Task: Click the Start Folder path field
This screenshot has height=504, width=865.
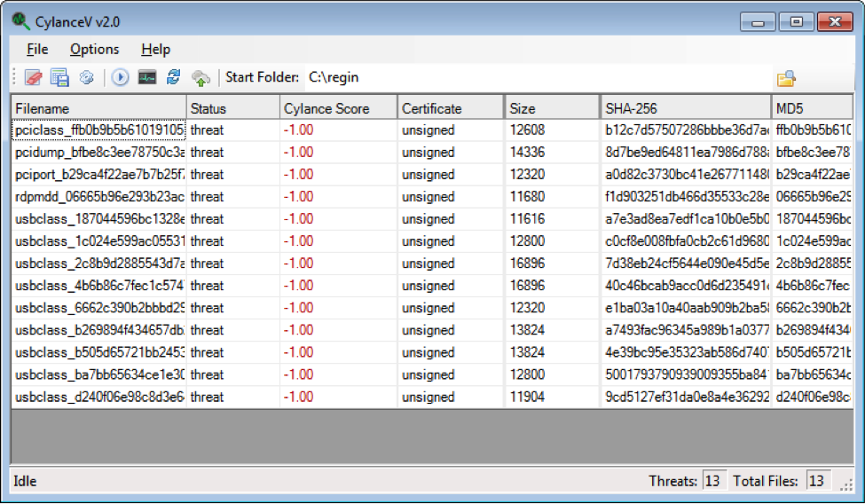Action: point(538,77)
